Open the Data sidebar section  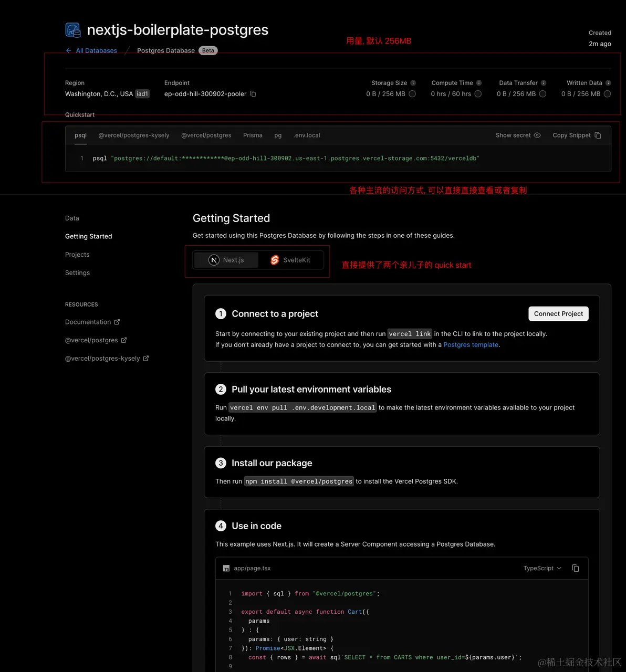72,218
